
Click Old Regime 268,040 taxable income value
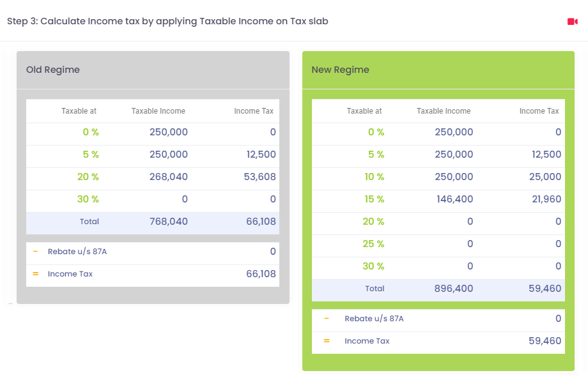168,177
